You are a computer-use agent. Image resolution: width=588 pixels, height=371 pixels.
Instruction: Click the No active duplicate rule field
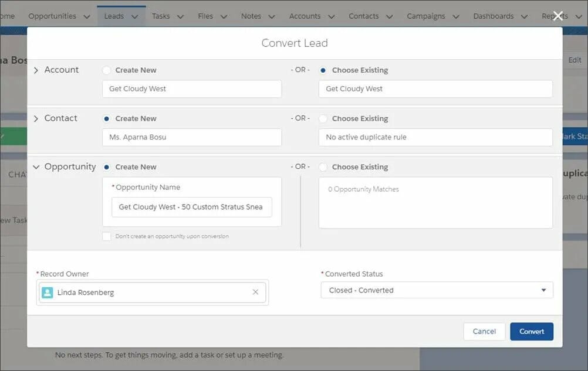click(x=435, y=137)
